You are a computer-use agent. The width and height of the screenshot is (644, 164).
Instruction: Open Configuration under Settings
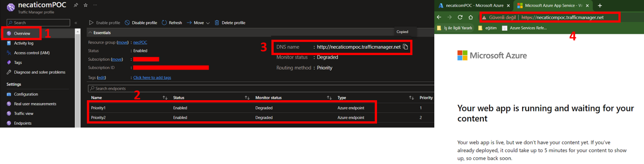click(26, 94)
